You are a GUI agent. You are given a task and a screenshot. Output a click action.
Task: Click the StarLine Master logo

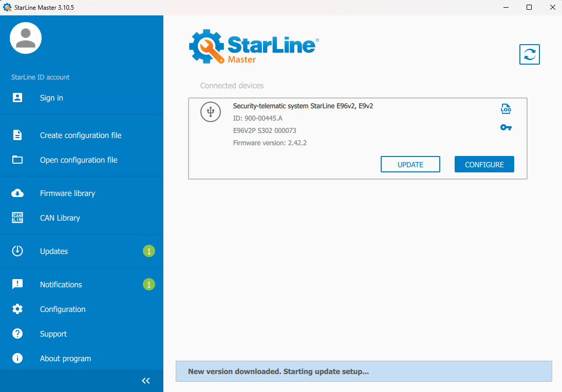(x=254, y=47)
